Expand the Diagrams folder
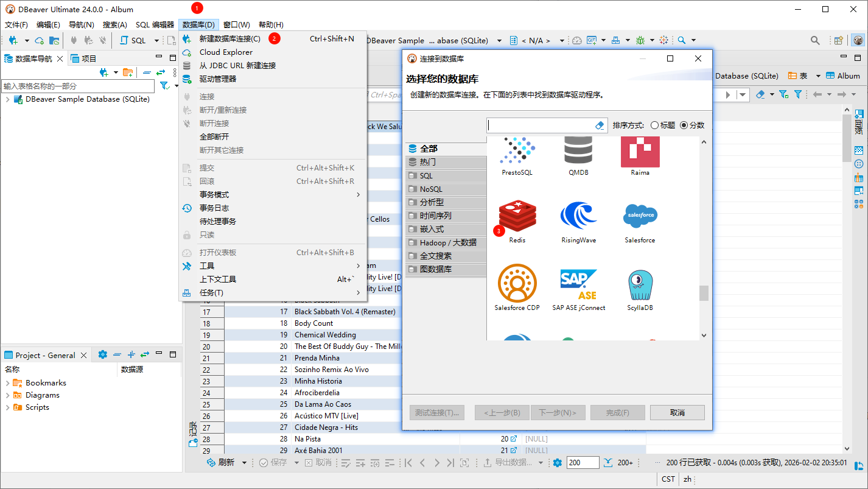Screen dimensions: 868x489 [7, 395]
